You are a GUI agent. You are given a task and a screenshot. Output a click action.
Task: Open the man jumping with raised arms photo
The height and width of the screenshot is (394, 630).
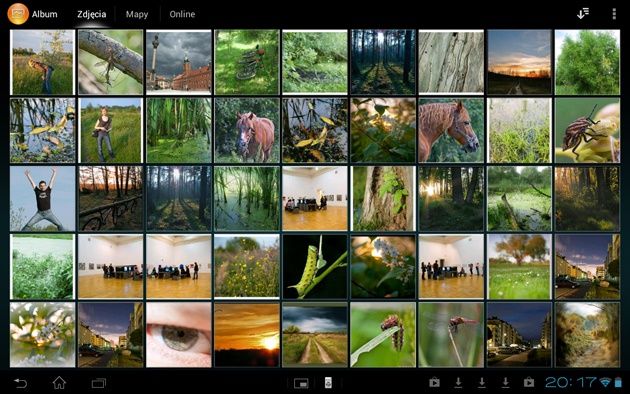point(43,199)
